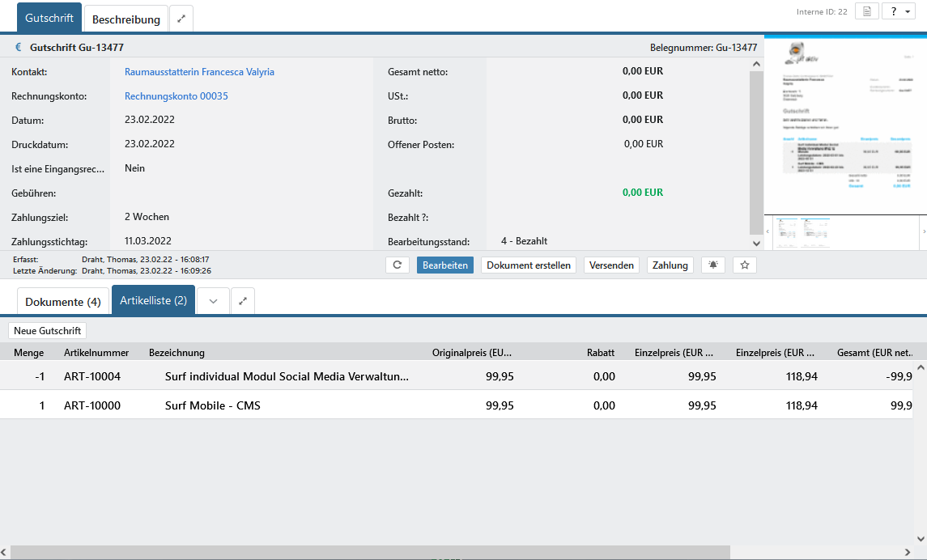Open the Dokumente (4) tab

[63, 301]
